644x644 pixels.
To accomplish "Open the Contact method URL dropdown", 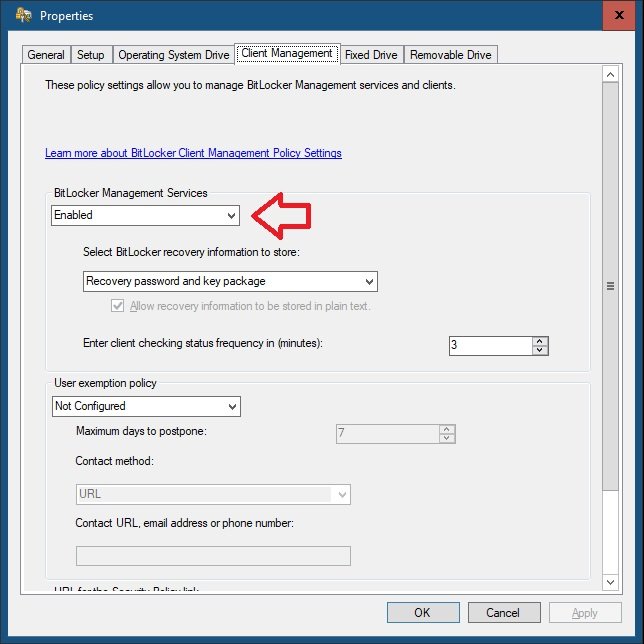I will [213, 494].
